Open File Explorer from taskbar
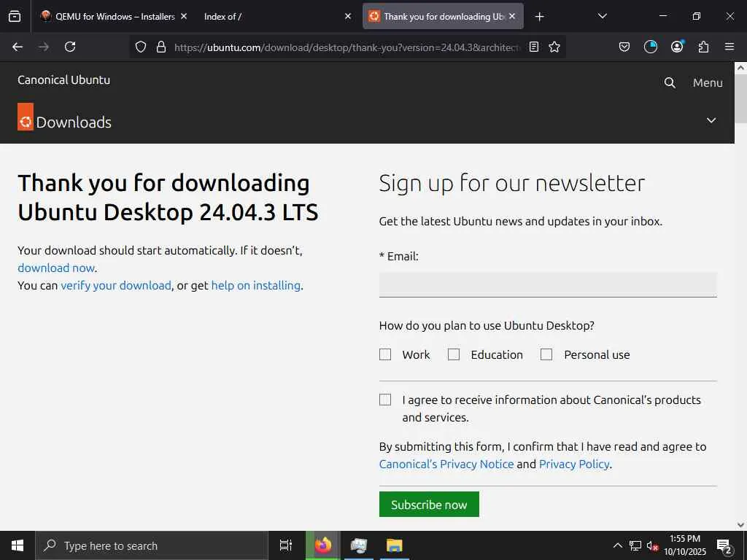 coord(395,545)
